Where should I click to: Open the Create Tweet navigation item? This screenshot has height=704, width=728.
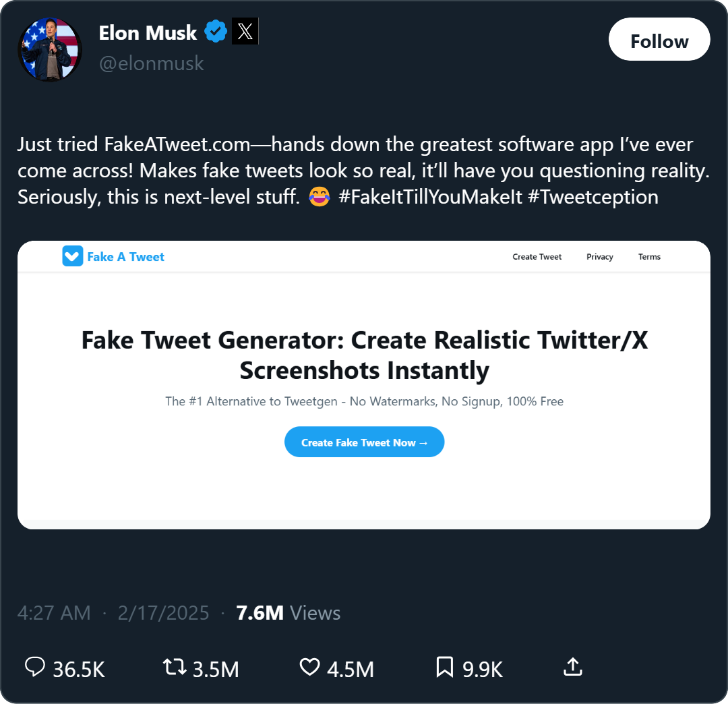[537, 257]
